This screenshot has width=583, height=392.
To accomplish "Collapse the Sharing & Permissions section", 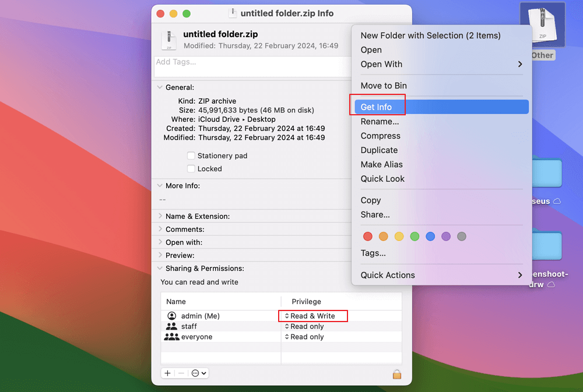I will pos(160,268).
